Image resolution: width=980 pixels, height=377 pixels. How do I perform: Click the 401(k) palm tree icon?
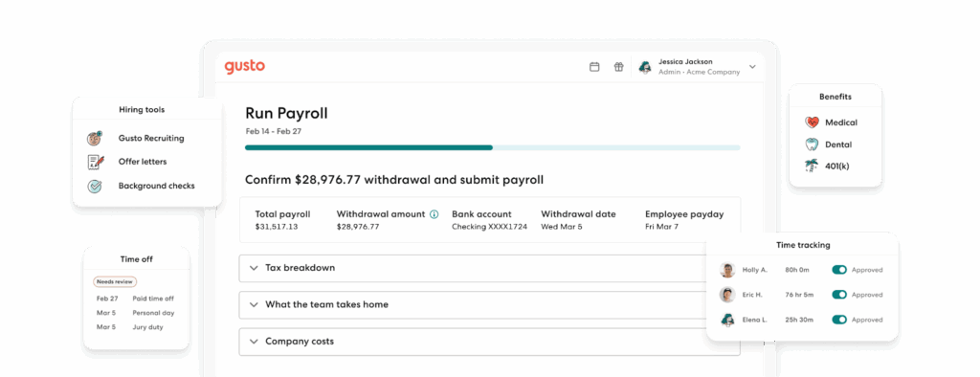pos(812,166)
